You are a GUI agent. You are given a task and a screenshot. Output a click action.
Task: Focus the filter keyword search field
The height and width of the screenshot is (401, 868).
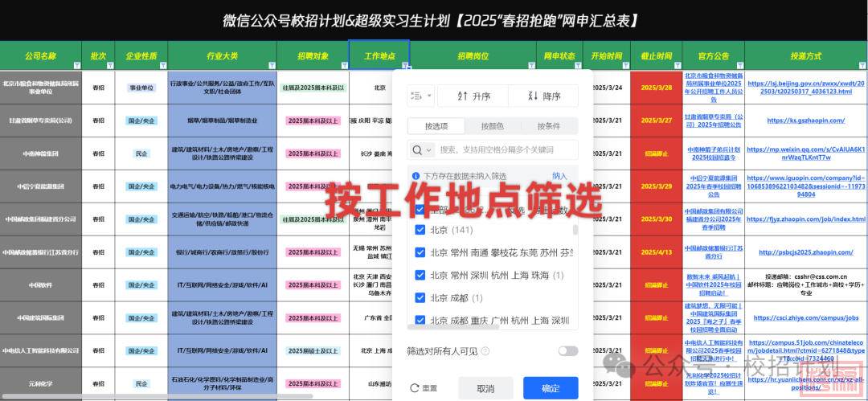point(506,150)
